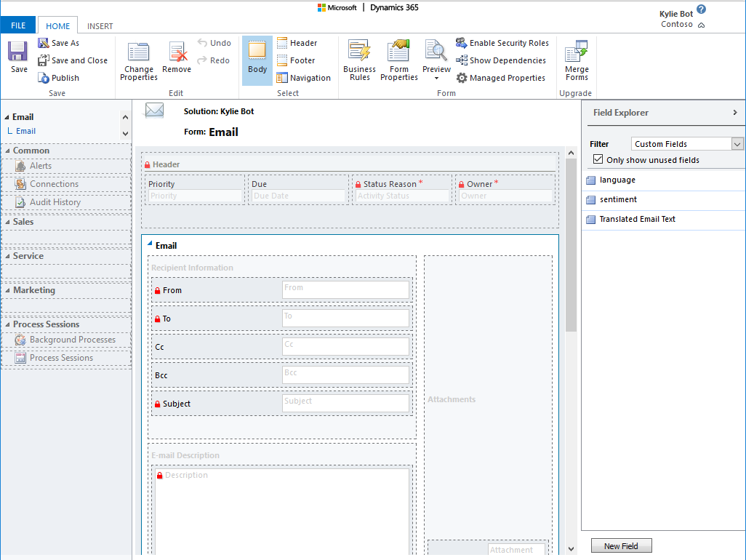Undo the last edit
The height and width of the screenshot is (560, 746).
(214, 43)
